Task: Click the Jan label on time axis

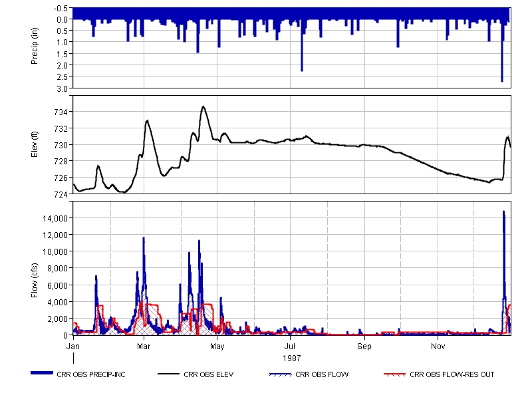Action: click(x=73, y=347)
